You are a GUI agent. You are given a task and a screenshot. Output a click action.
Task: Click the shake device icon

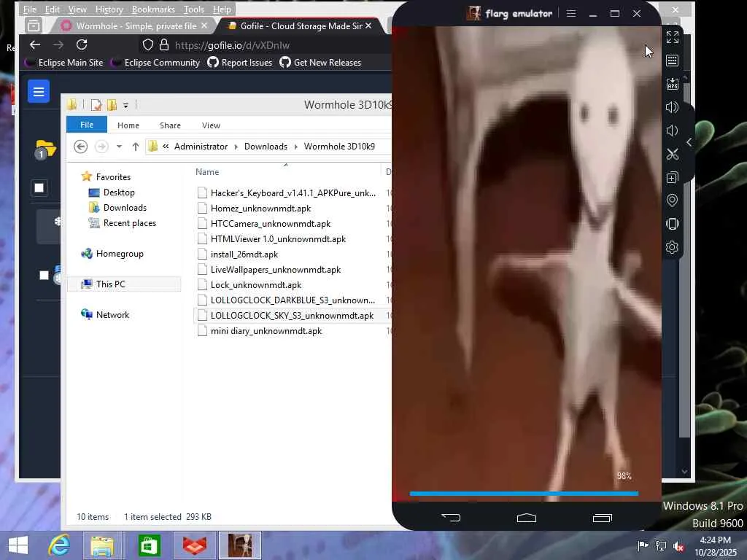pos(672,224)
